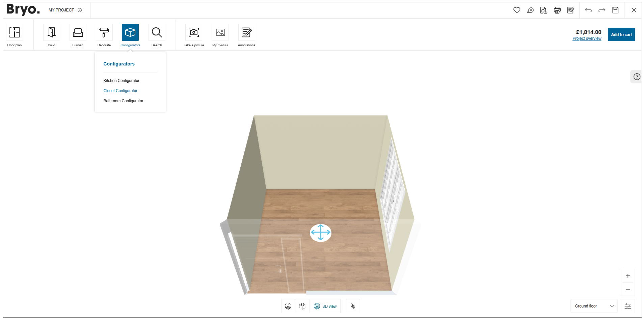Click the MY PROJECT title

(61, 10)
